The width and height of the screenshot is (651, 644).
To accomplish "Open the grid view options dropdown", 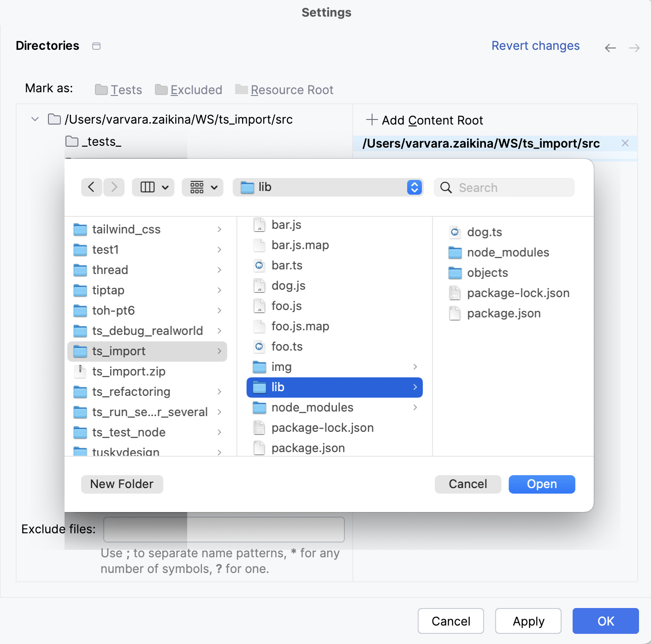I will pyautogui.click(x=202, y=187).
